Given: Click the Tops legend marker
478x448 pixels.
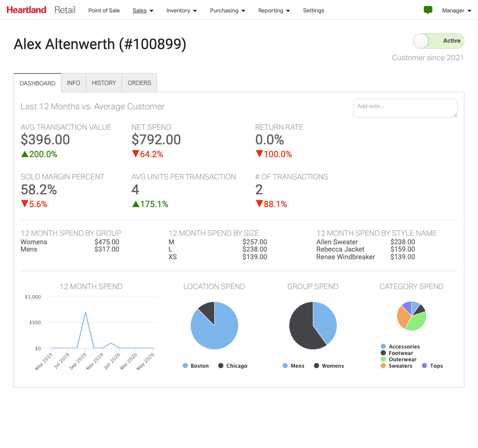Looking at the screenshot, I should [424, 366].
